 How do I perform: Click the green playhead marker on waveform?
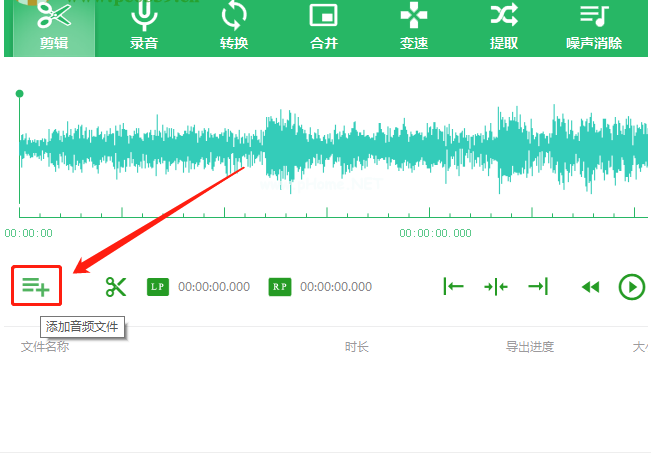pos(19,94)
